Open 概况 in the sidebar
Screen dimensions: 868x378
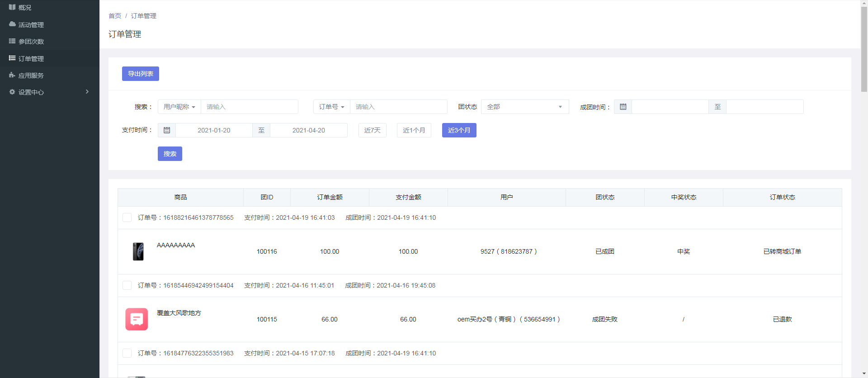[50, 7]
